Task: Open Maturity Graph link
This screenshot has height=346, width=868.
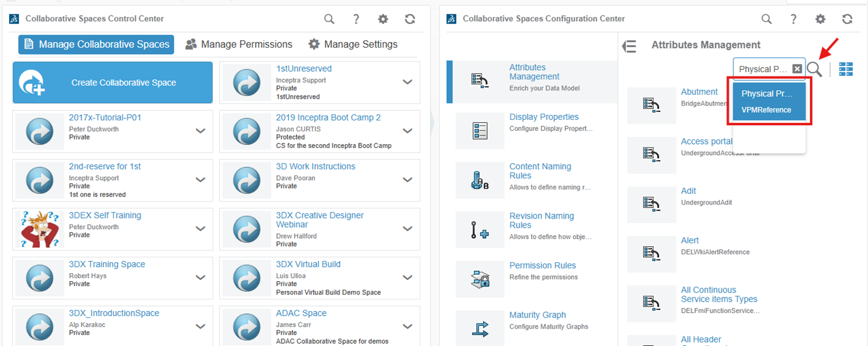Action: click(x=538, y=315)
